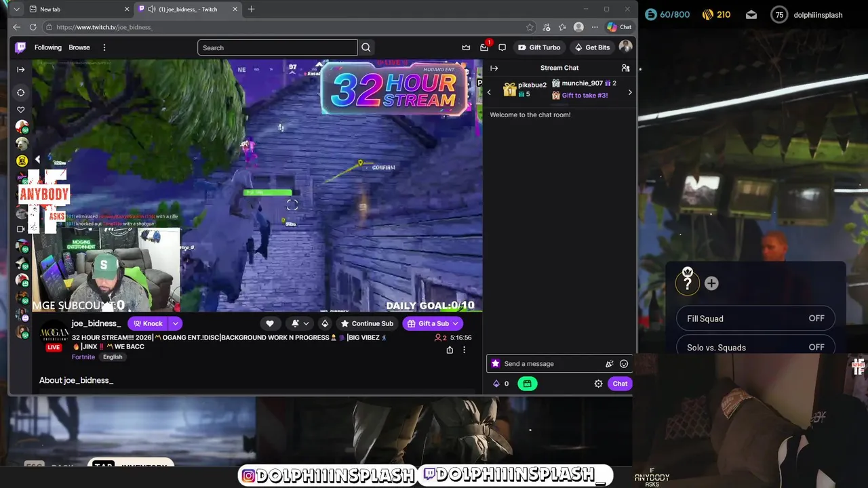Click the Knock button

(x=148, y=323)
